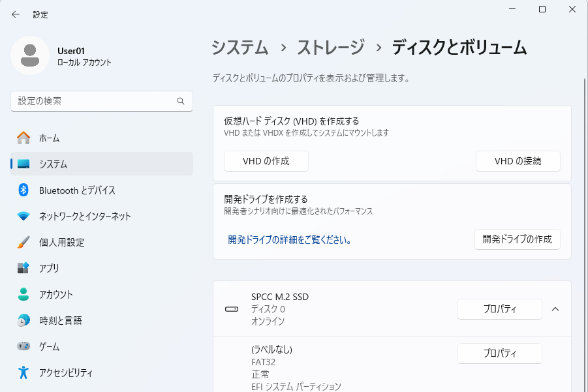
Task: Navigate to ストレージ breadcrumb
Action: [x=330, y=48]
